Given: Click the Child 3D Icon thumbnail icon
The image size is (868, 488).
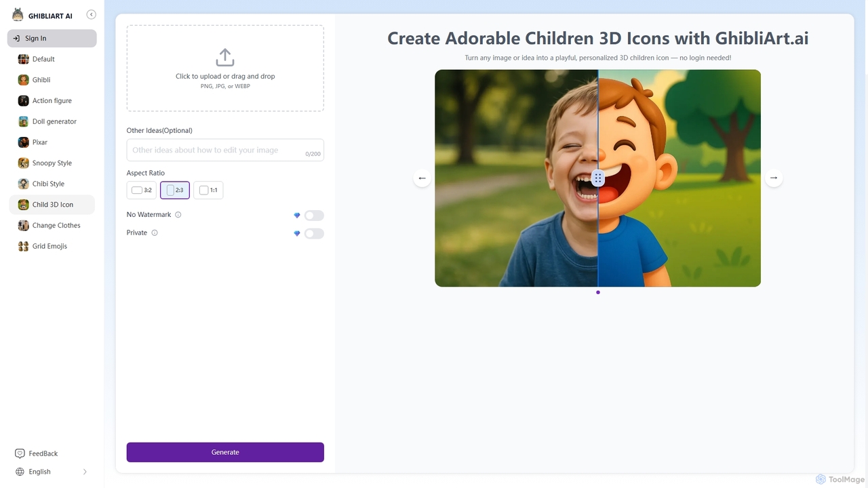Looking at the screenshot, I should tap(24, 205).
